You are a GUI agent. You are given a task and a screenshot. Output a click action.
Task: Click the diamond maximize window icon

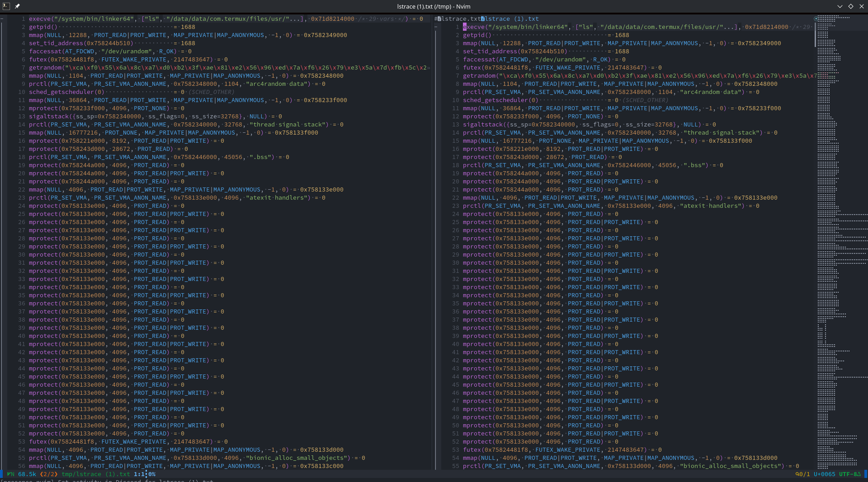850,6
